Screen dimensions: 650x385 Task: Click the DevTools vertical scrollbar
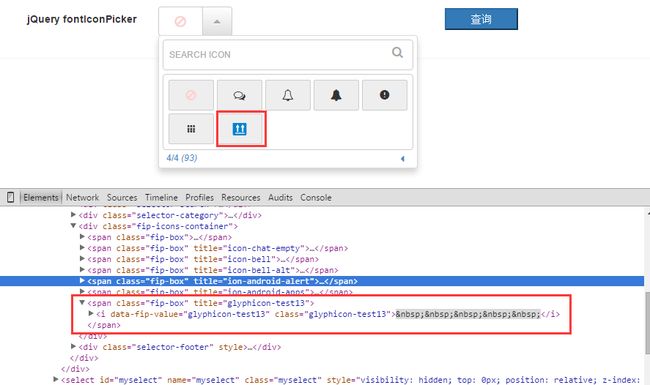[647, 323]
